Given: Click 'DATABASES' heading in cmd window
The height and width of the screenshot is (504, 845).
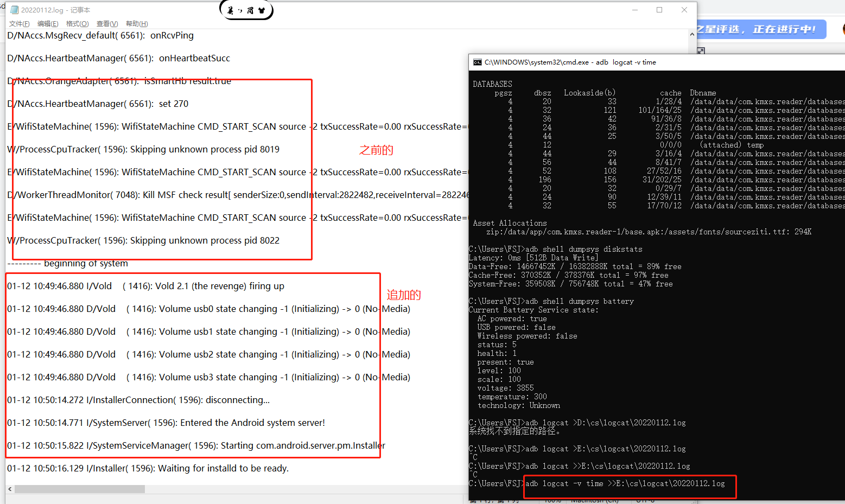Looking at the screenshot, I should pos(492,84).
